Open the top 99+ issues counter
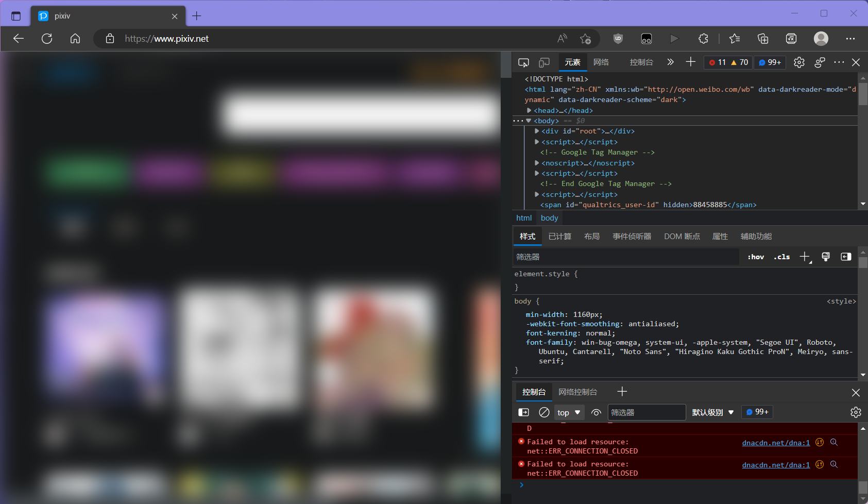The width and height of the screenshot is (868, 504). (770, 62)
